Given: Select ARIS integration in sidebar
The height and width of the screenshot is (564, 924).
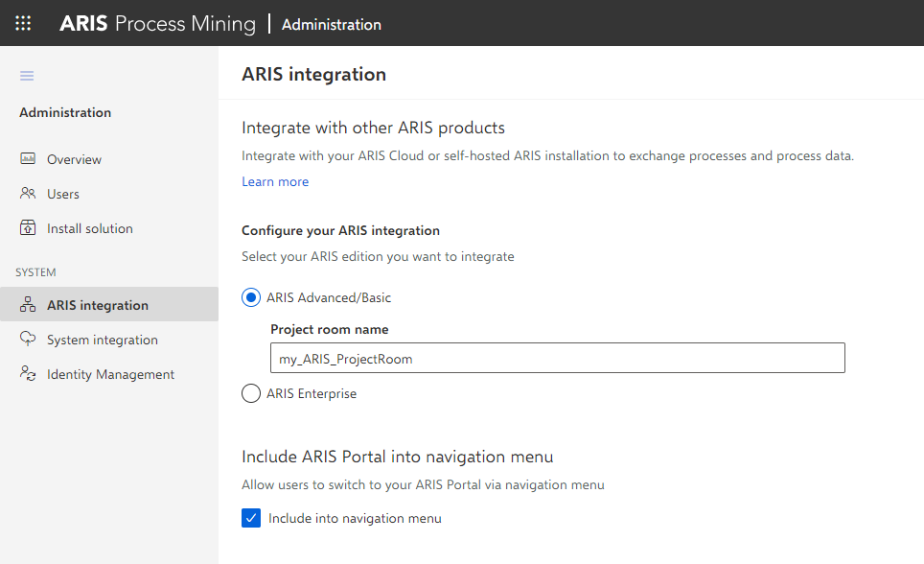Looking at the screenshot, I should 109,304.
